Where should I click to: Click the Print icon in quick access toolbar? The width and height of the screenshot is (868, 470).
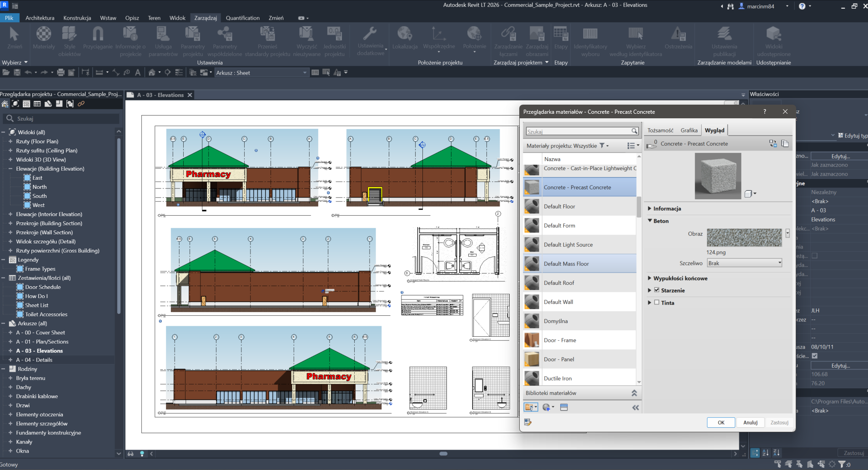60,72
